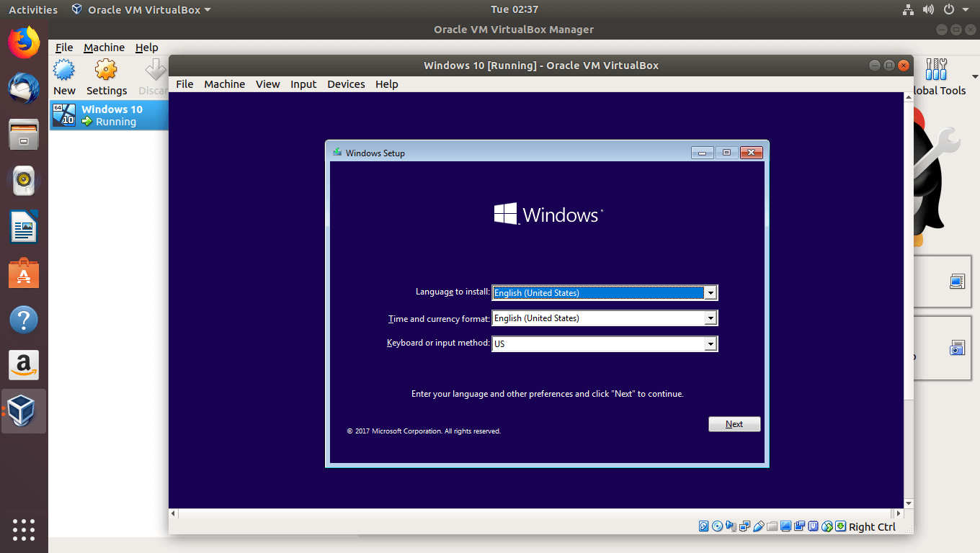Click the USB devices status icon
Image resolution: width=980 pixels, height=553 pixels.
point(759,526)
